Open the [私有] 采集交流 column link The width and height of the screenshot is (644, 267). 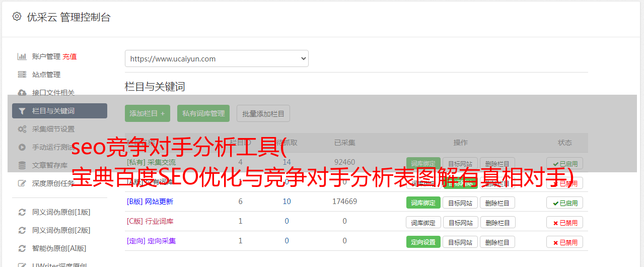coord(151,162)
